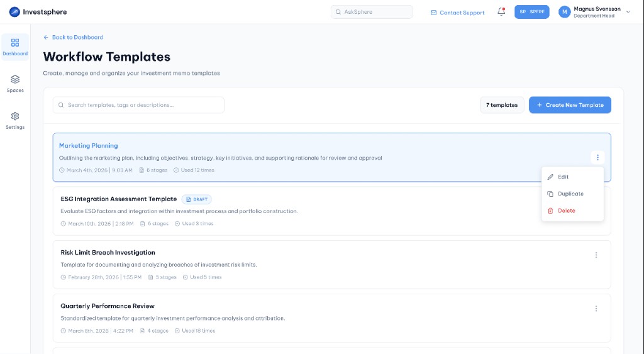Click Department Head role text
This screenshot has height=354, width=644.
[x=594, y=16]
